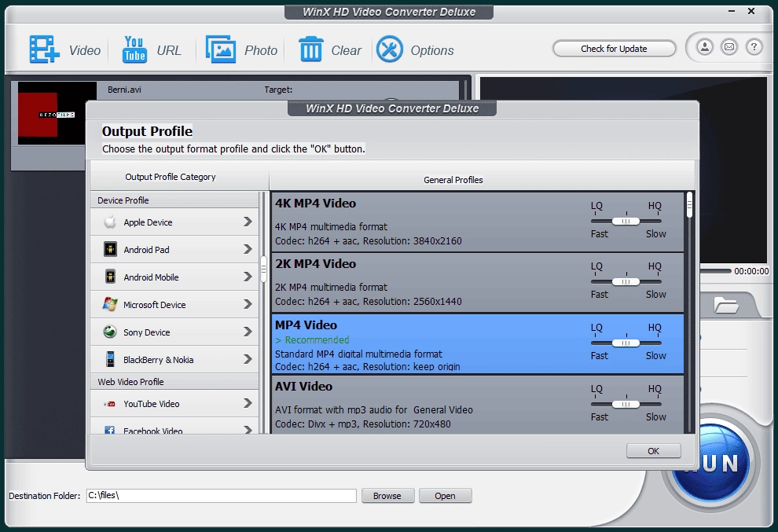This screenshot has height=532, width=778.
Task: Click the blue RUN button
Action: pyautogui.click(x=710, y=461)
